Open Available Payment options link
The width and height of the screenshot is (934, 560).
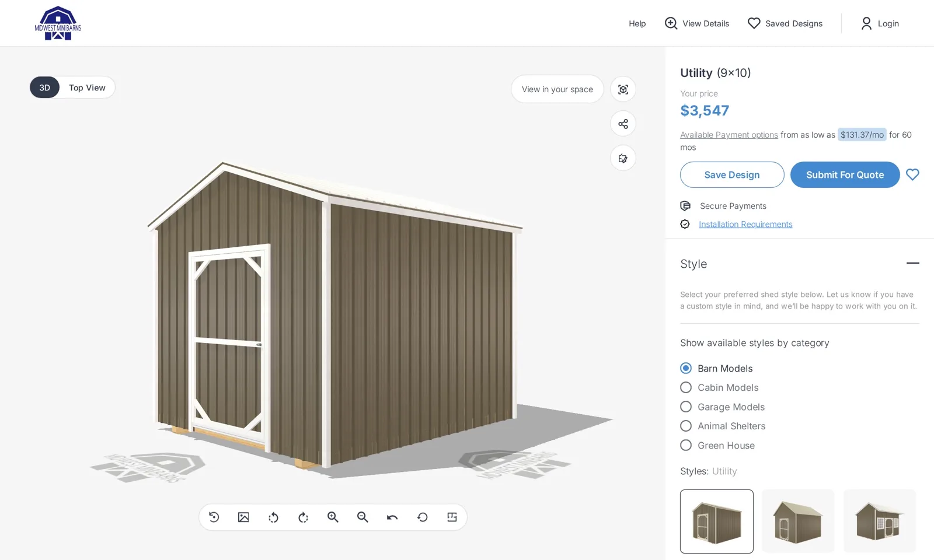(729, 135)
